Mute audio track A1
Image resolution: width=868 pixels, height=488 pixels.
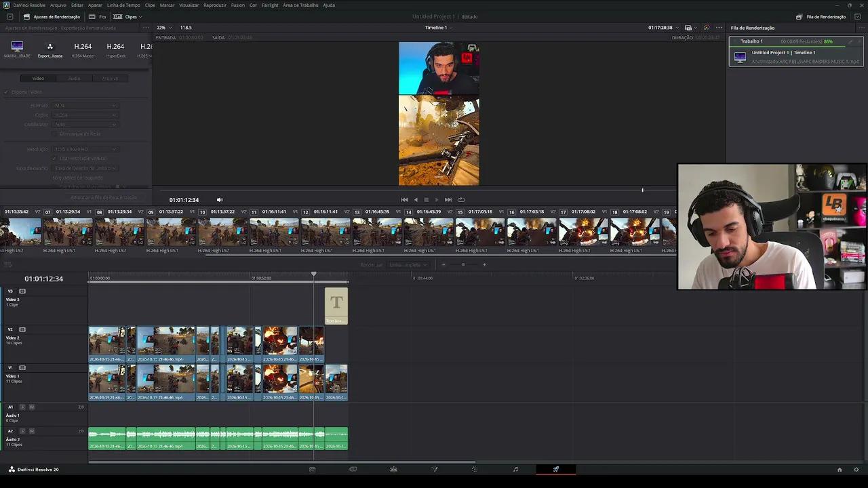tap(31, 407)
